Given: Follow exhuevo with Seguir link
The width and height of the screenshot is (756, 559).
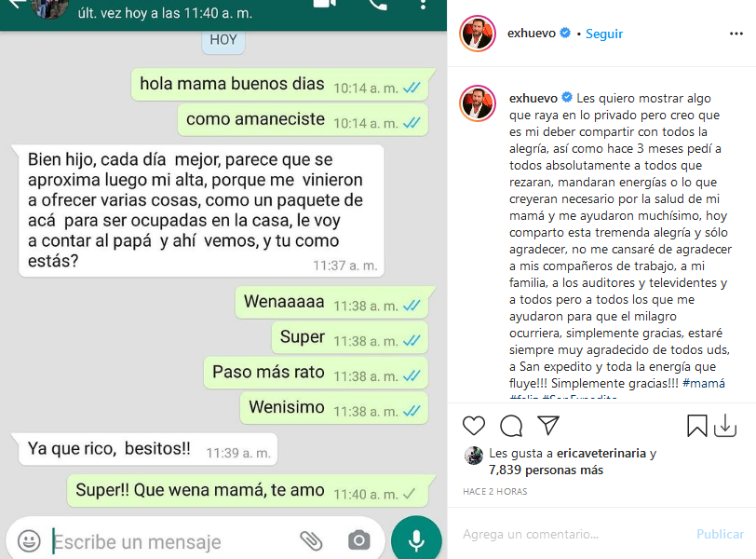Looking at the screenshot, I should (604, 34).
